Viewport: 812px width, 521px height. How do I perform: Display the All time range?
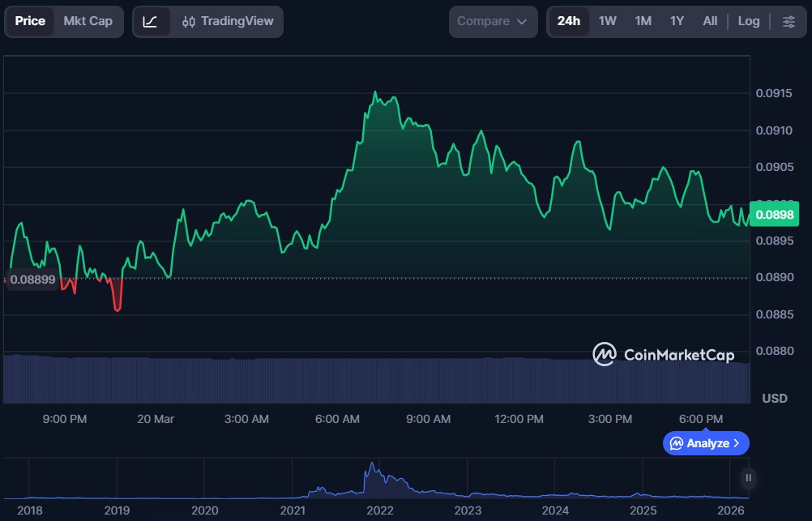coord(710,21)
